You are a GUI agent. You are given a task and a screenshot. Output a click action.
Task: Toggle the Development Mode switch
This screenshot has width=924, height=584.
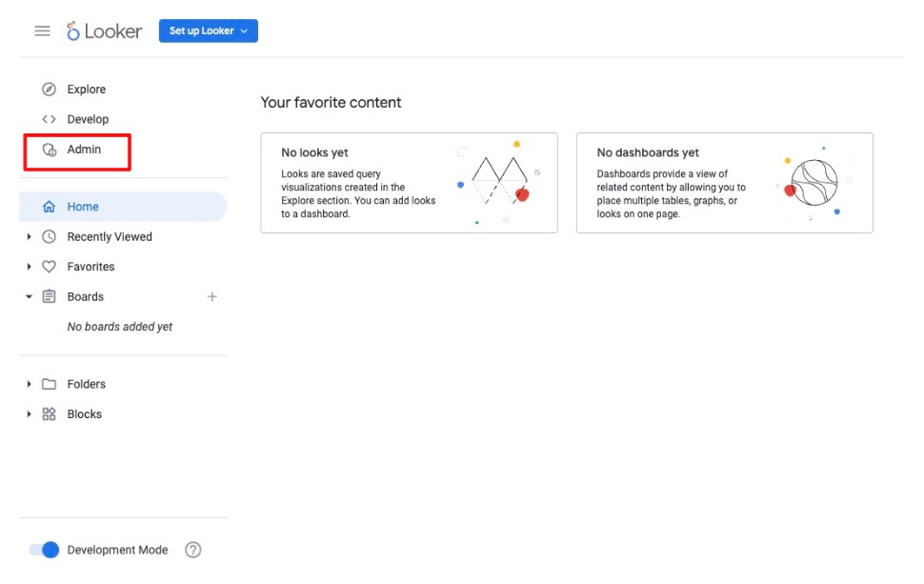[x=44, y=550]
